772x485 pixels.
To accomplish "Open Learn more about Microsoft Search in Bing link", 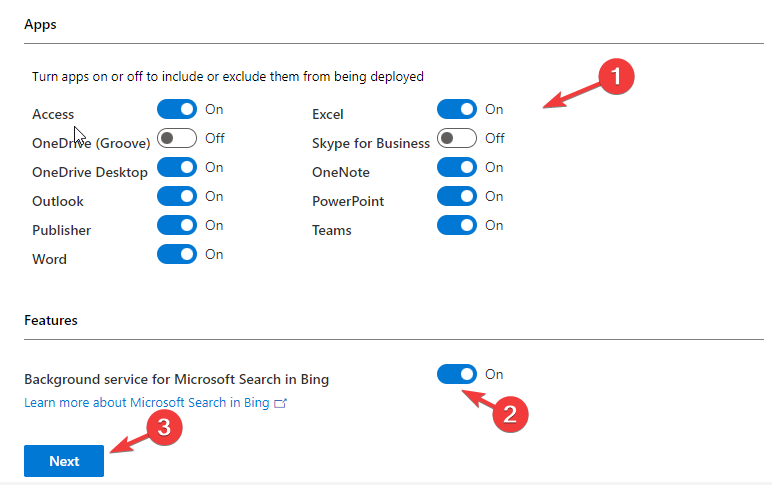I will coord(147,403).
